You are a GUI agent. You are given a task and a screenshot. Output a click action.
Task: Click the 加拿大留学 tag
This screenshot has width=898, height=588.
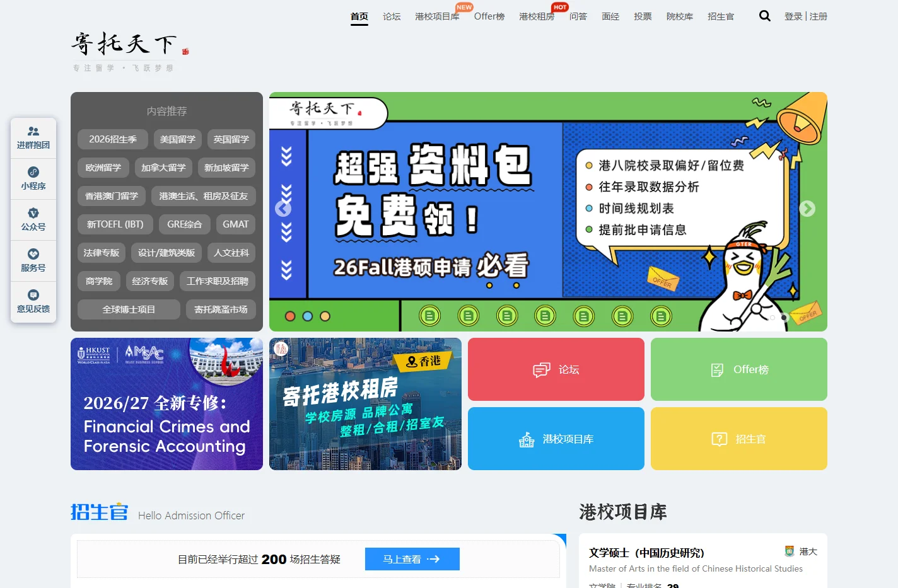pyautogui.click(x=163, y=168)
